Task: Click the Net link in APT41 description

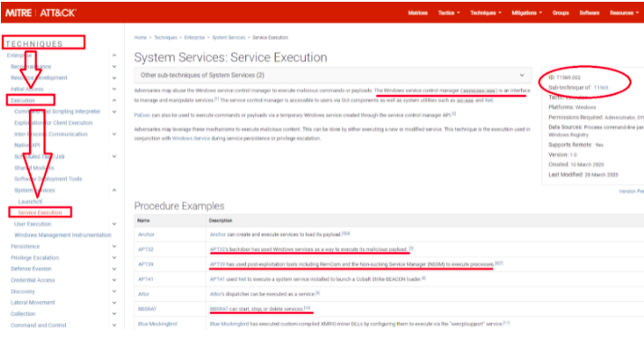Action: (242, 279)
